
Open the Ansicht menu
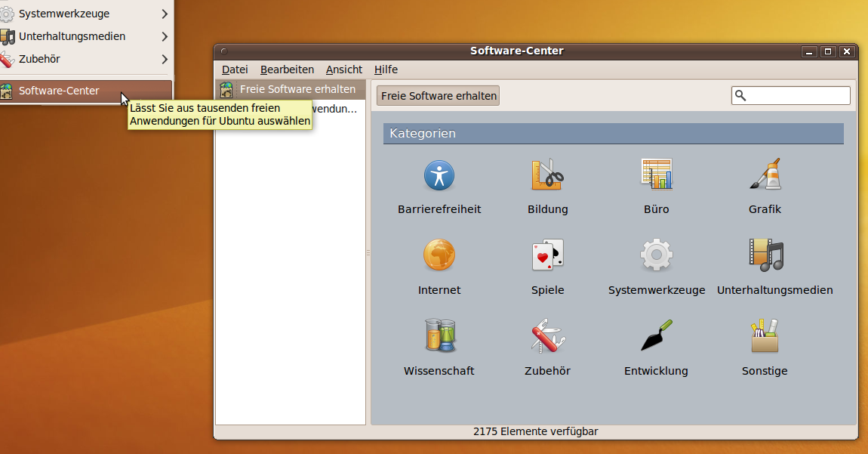coord(343,69)
